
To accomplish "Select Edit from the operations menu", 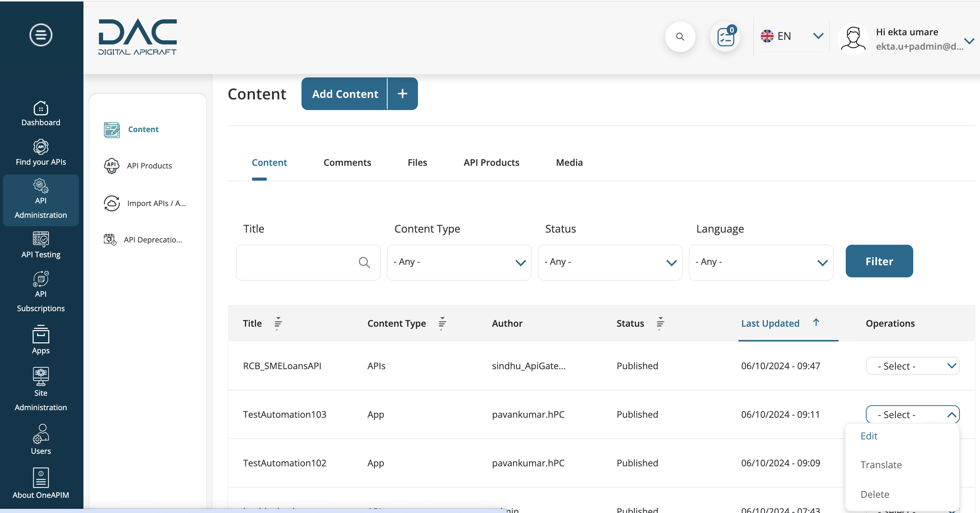I will click(868, 436).
